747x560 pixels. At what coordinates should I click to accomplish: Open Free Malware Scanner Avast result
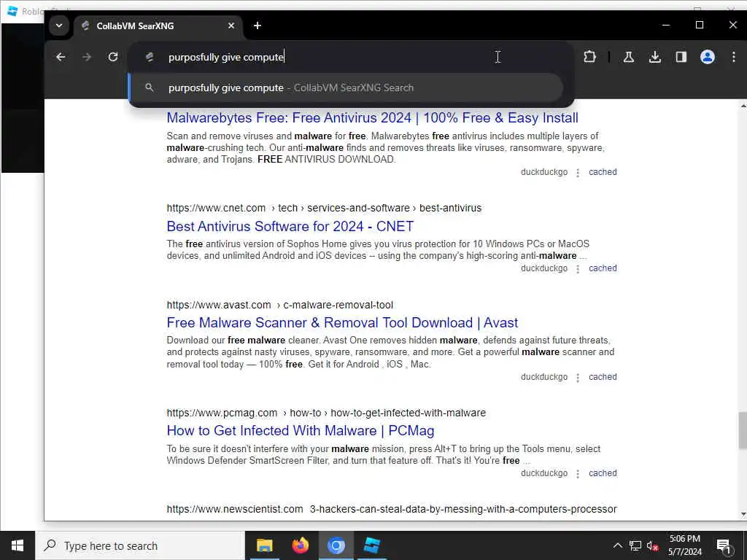click(342, 323)
